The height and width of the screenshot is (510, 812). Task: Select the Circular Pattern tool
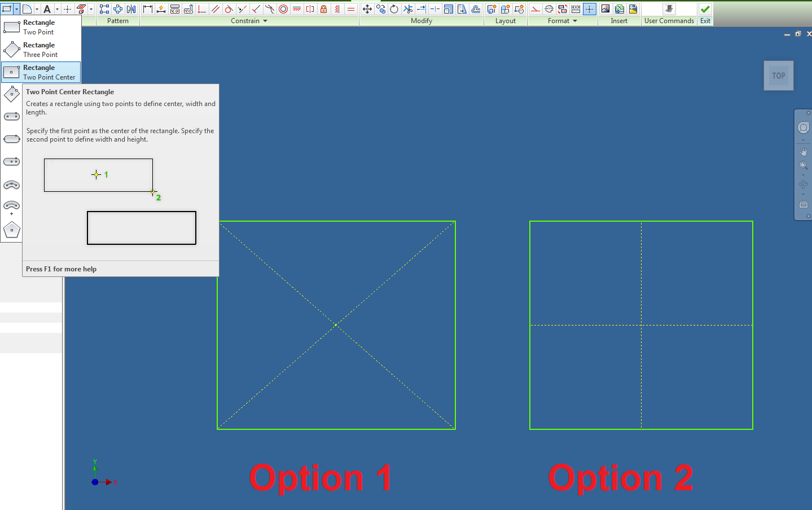pos(117,8)
